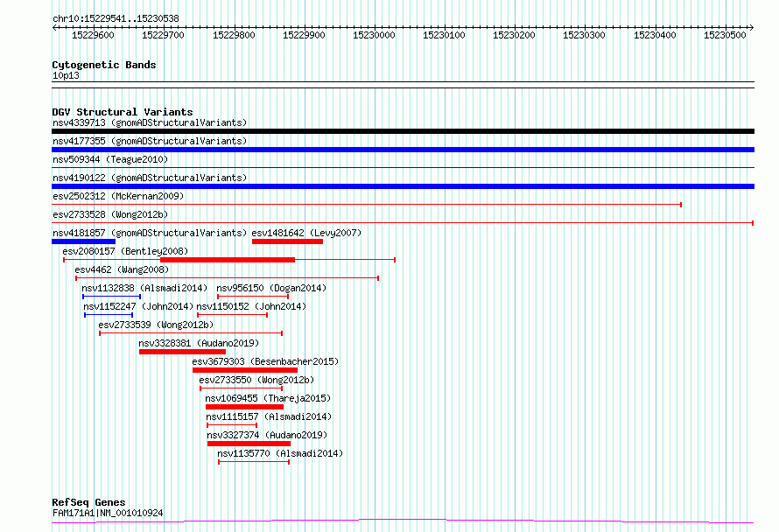Click ruler position 15230200
This screenshot has height=532, width=779.
[514, 35]
